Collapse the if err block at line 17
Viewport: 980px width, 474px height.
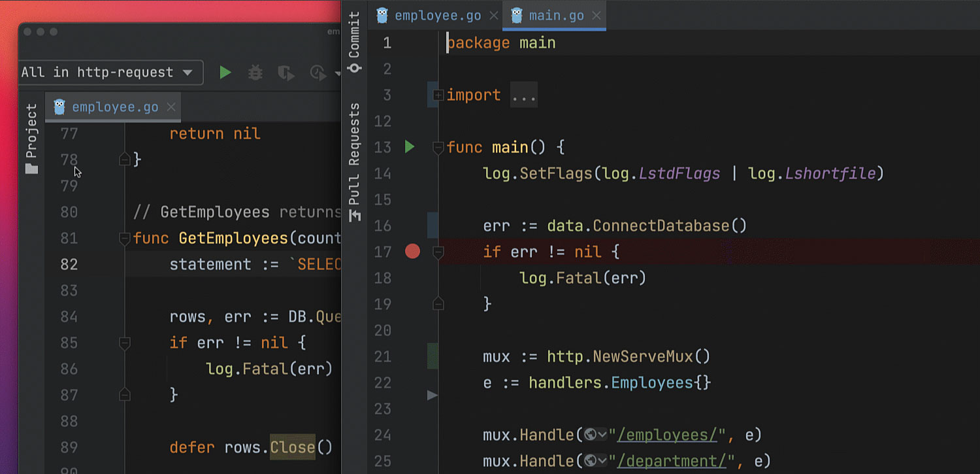click(438, 252)
